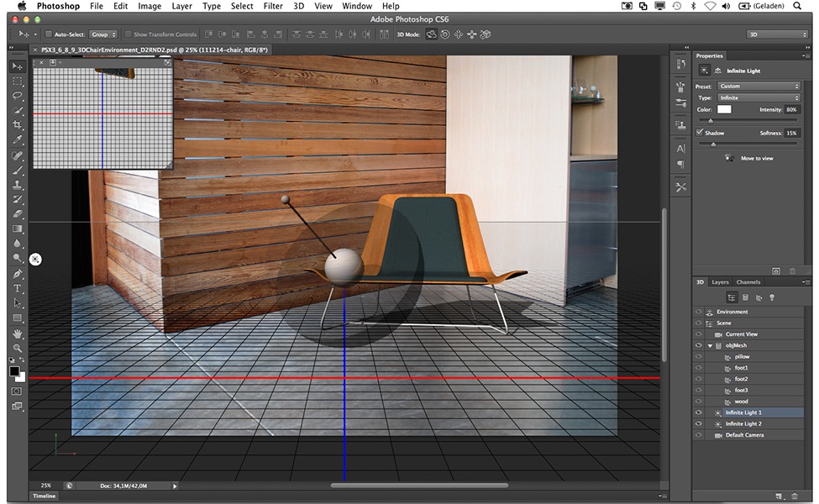Select the Crop tool
The width and height of the screenshot is (819, 504).
(x=18, y=125)
